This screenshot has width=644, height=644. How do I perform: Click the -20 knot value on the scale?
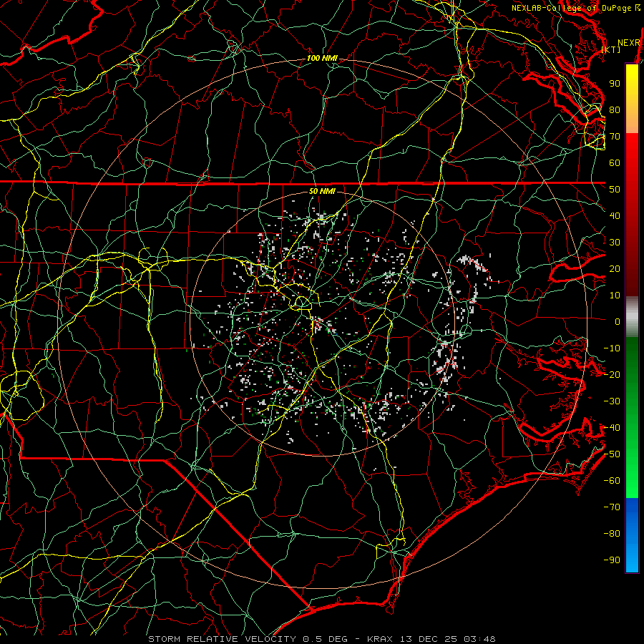(612, 375)
